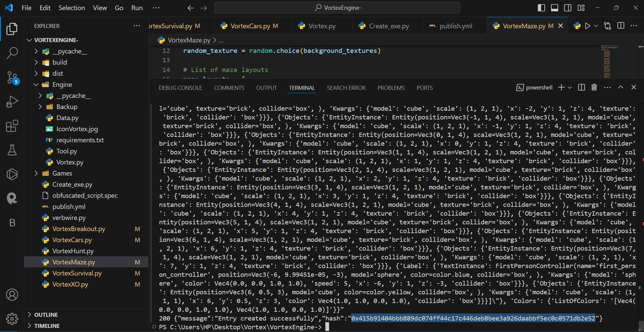This screenshot has height=332, width=644.
Task: Customize the editor layout
Action: [x=581, y=8]
